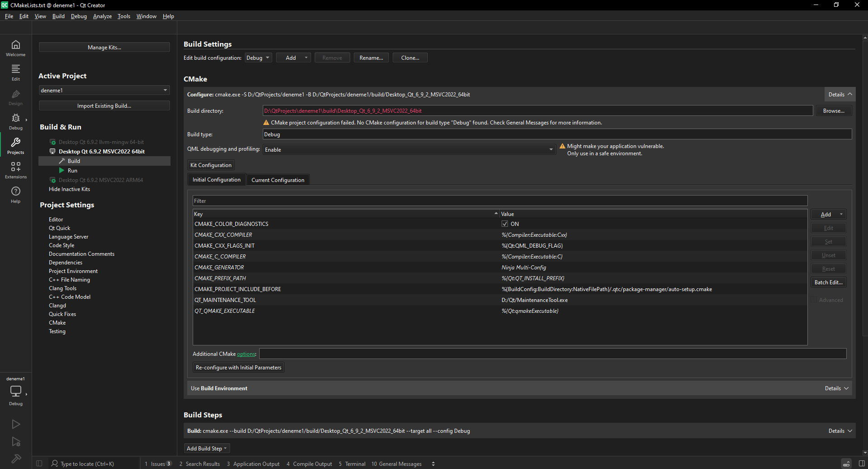
Task: Click Re-configure with Initial Parameters
Action: 239,368
